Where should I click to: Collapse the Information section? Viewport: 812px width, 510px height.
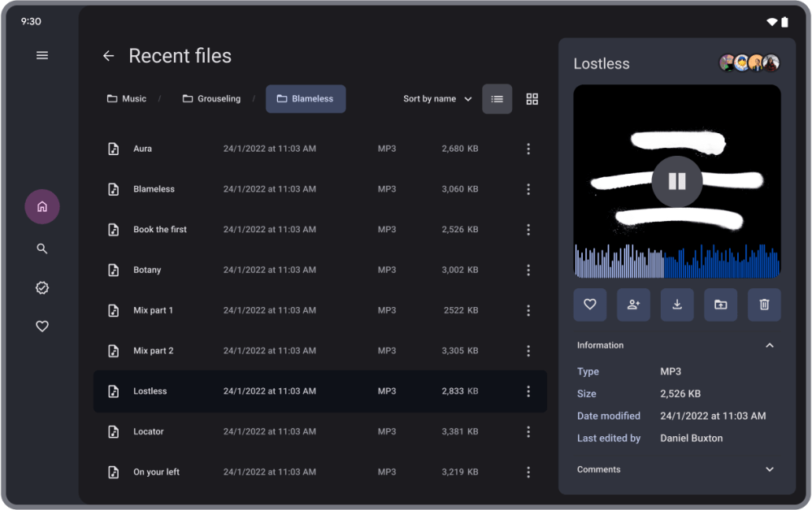(x=769, y=345)
